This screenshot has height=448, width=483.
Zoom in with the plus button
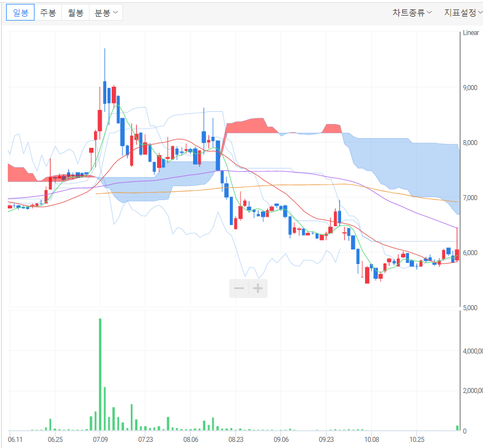(x=258, y=288)
